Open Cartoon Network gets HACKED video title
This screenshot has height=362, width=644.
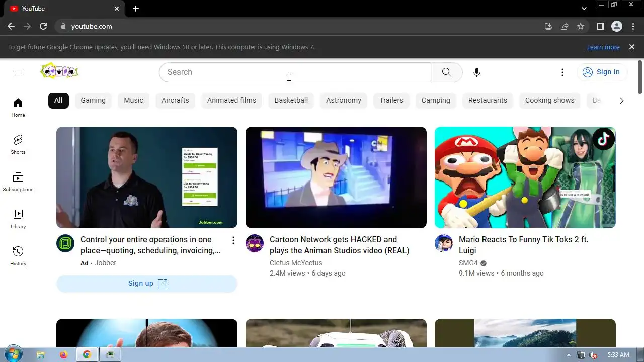tap(339, 245)
